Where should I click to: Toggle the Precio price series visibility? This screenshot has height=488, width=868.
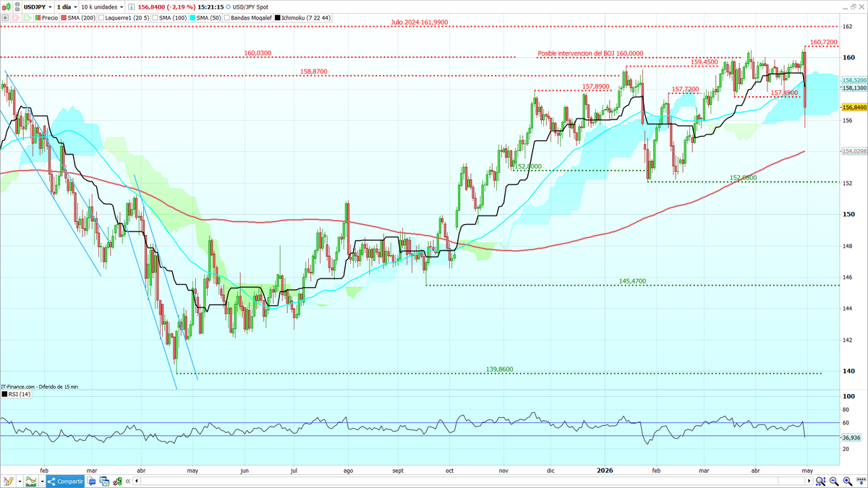(x=46, y=17)
